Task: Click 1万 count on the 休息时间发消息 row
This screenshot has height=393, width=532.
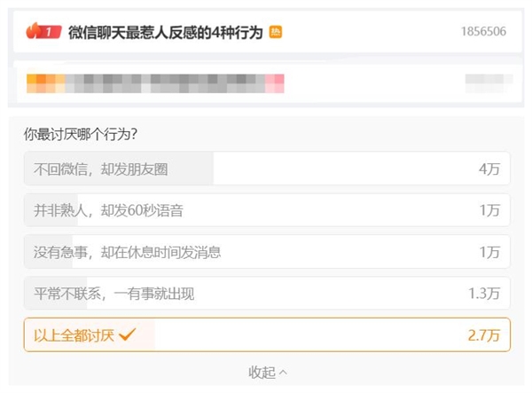Action: 489,252
